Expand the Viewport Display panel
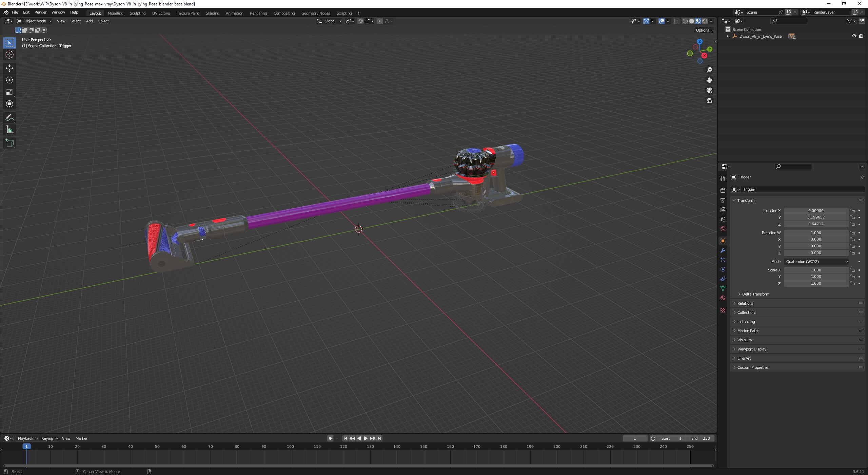 point(752,349)
